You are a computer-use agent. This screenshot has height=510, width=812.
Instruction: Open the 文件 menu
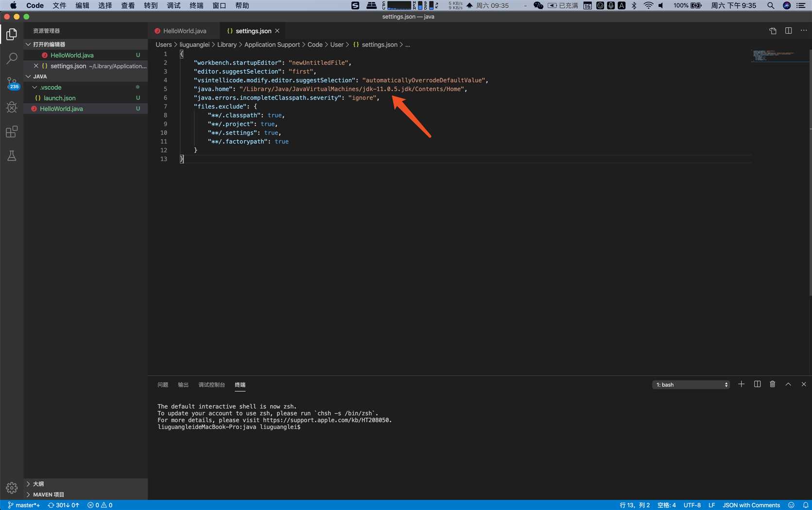(59, 5)
